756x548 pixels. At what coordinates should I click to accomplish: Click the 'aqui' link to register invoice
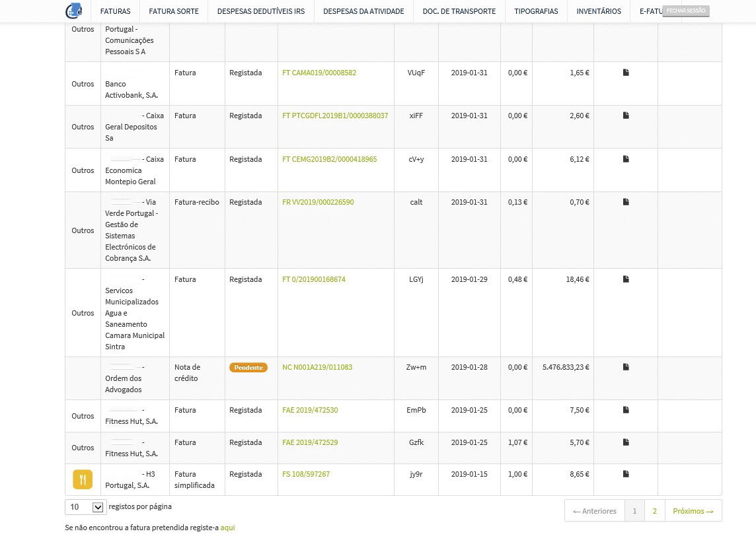pyautogui.click(x=227, y=528)
